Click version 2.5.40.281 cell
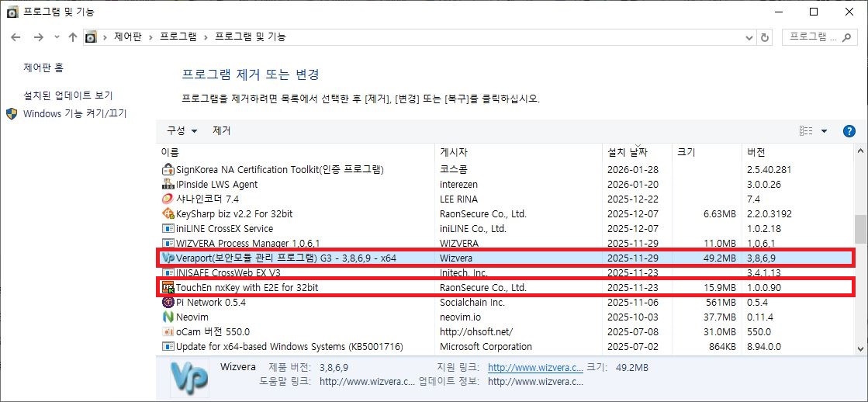The image size is (868, 402). pos(769,169)
